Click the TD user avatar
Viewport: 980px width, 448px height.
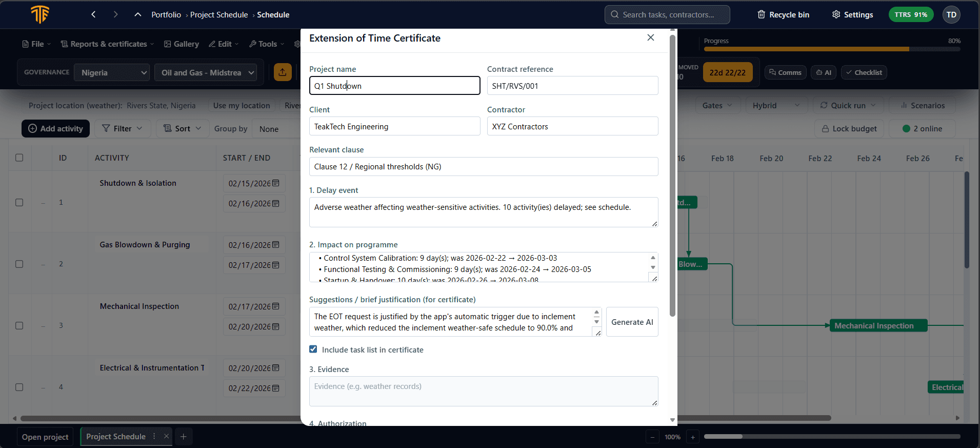pos(951,15)
